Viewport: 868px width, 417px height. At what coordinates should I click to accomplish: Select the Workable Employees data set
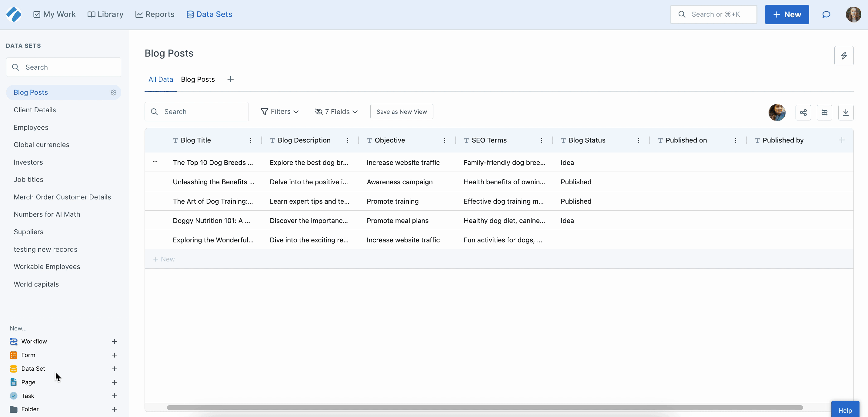(x=47, y=267)
